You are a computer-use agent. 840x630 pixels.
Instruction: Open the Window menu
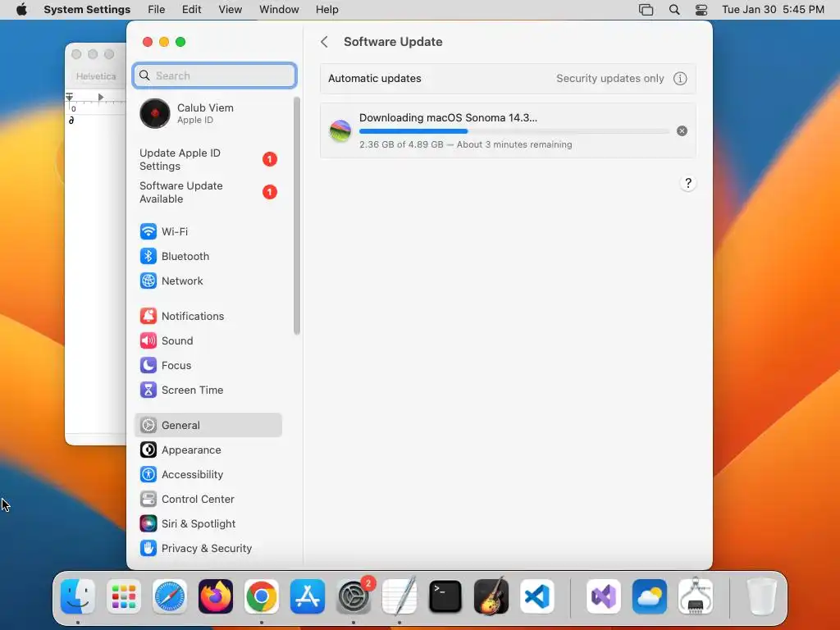279,10
